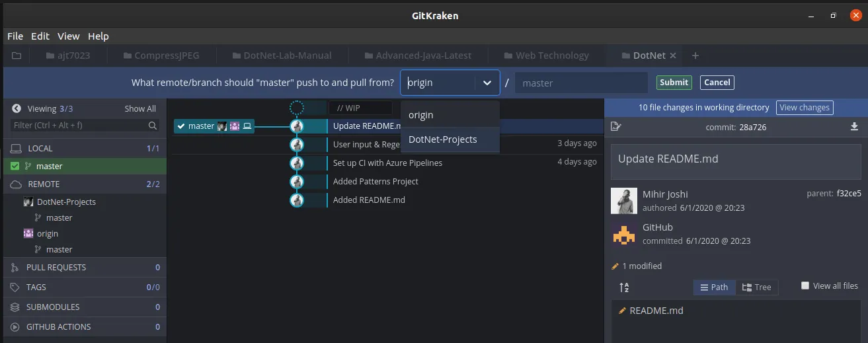868x343 pixels.
Task: Click the Added README.md commit node
Action: (x=297, y=200)
